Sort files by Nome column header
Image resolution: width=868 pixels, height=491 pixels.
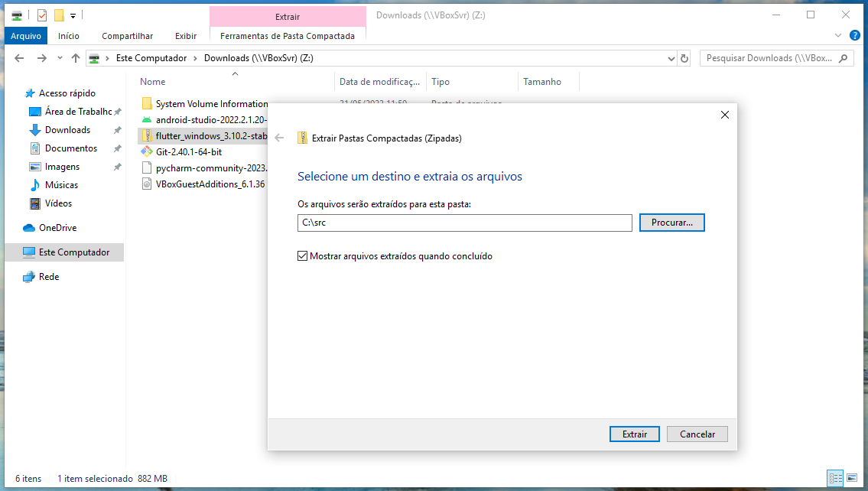[x=153, y=81]
